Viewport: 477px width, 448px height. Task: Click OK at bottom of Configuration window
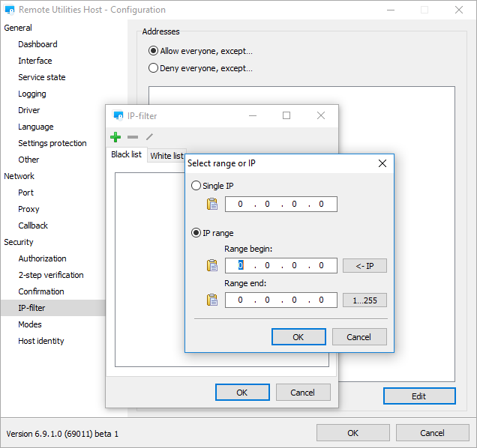pyautogui.click(x=353, y=433)
